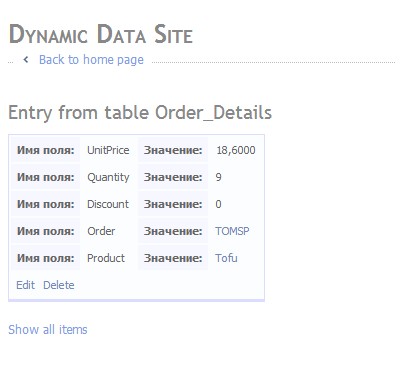403x376 pixels.
Task: Open the Show all items link
Action: coord(48,330)
